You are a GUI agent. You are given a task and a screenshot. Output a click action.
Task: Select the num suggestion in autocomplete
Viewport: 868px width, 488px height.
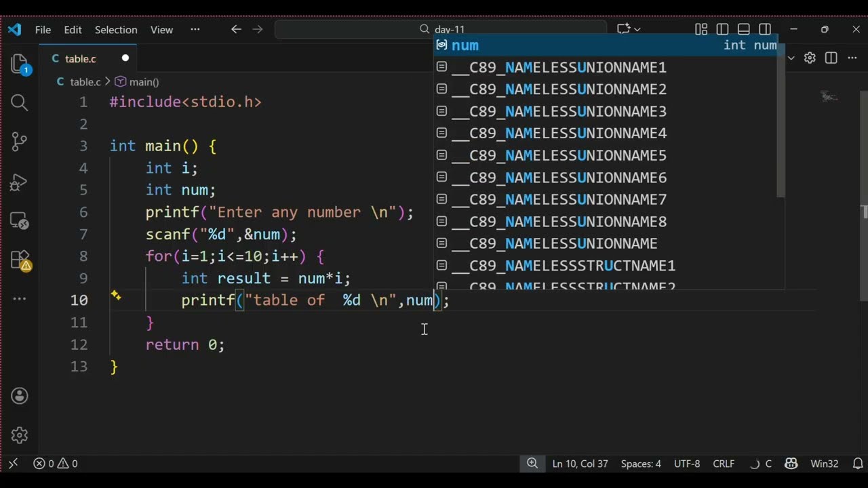(x=606, y=45)
